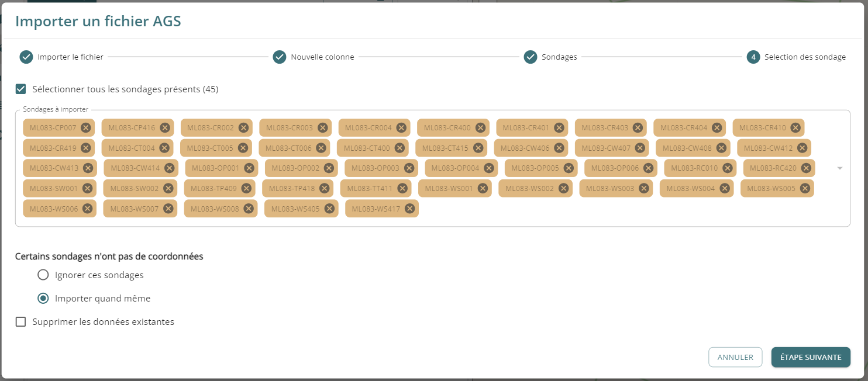
Task: Uncheck Sélectionner tous les sondages présents
Action: (21, 89)
